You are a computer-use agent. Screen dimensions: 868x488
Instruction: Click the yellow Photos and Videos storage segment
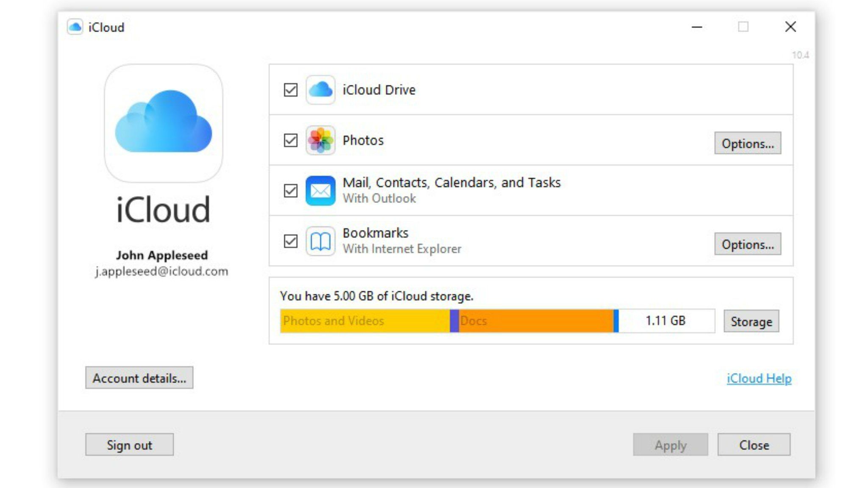364,321
